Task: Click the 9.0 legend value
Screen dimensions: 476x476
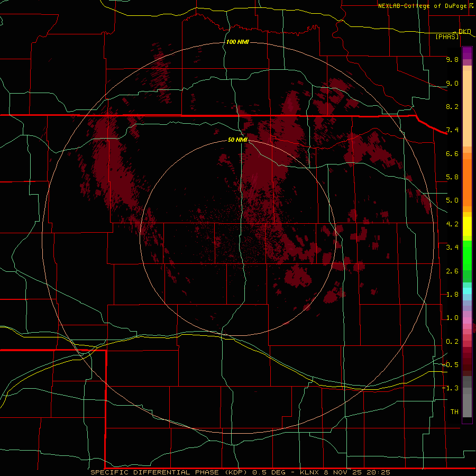Action: 452,83
